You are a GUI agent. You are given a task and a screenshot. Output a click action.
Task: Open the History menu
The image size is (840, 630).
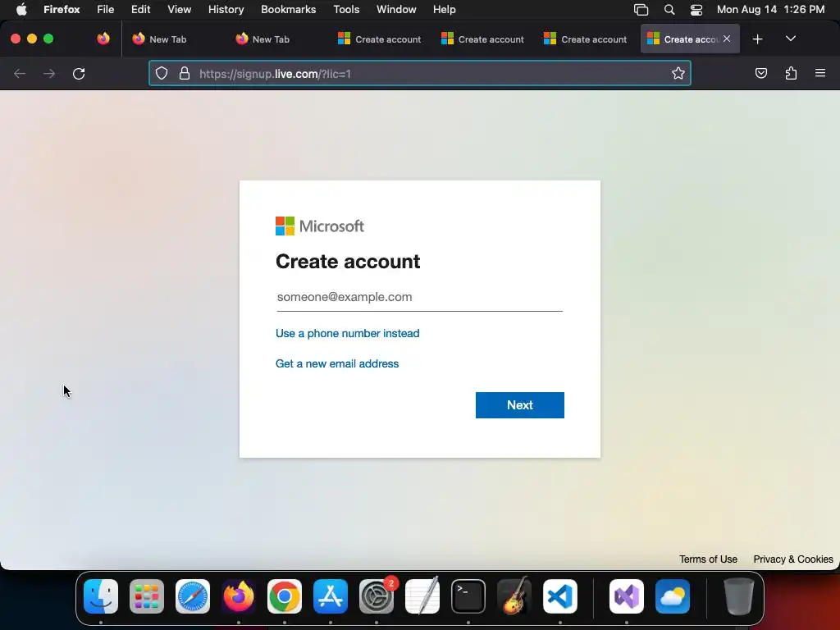point(226,10)
